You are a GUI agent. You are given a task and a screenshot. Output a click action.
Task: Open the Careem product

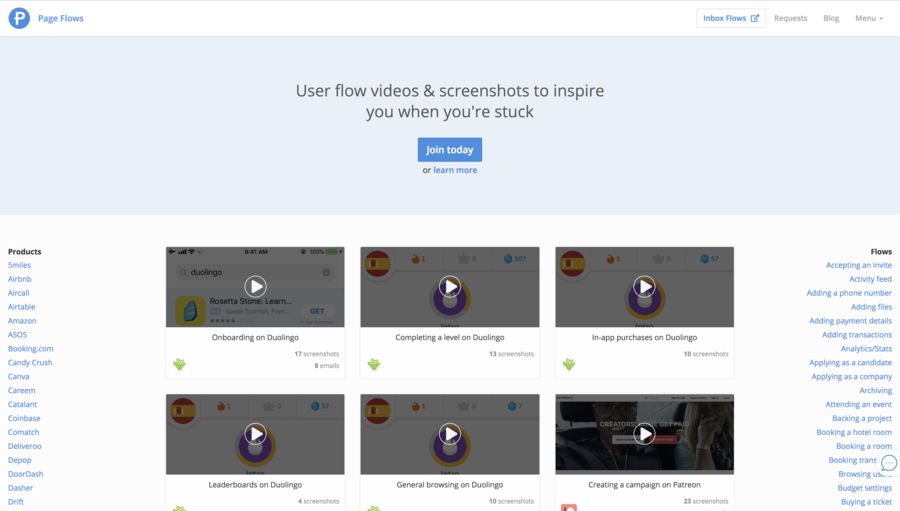pyautogui.click(x=21, y=390)
